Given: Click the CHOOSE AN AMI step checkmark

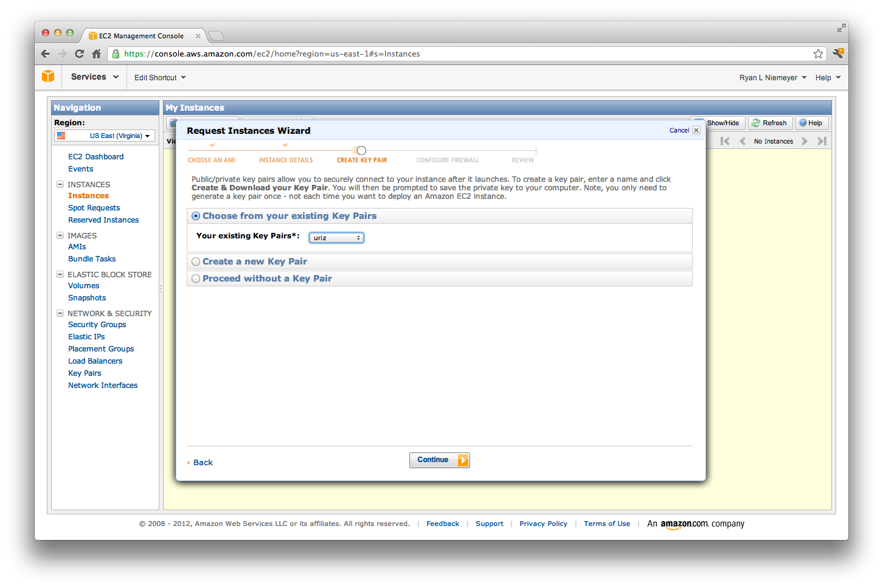Looking at the screenshot, I should coord(212,145).
